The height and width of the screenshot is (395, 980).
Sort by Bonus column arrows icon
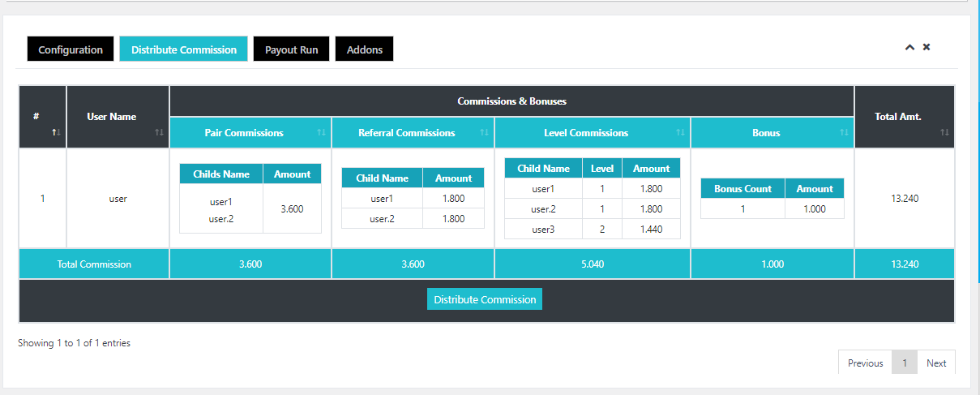point(844,133)
